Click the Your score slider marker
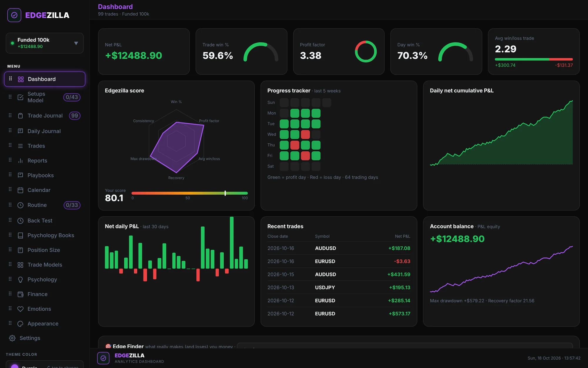Image resolution: width=588 pixels, height=368 pixels. 225,193
